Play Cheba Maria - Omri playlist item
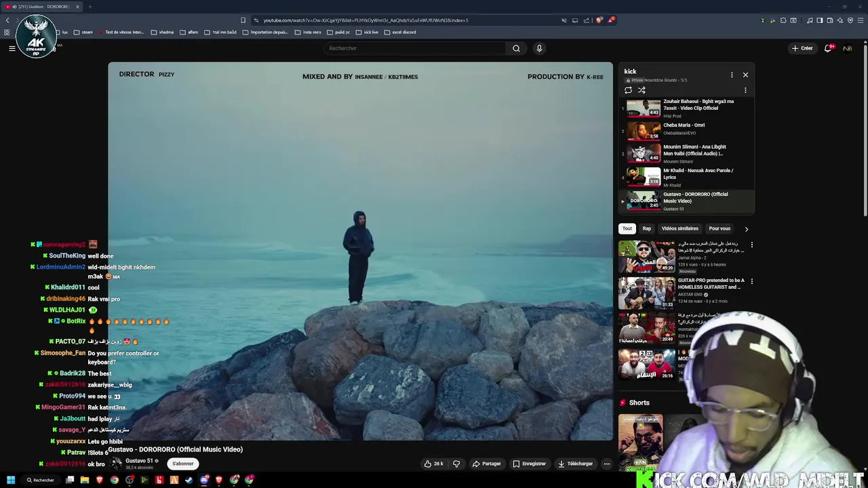The height and width of the screenshot is (488, 868). 686,130
